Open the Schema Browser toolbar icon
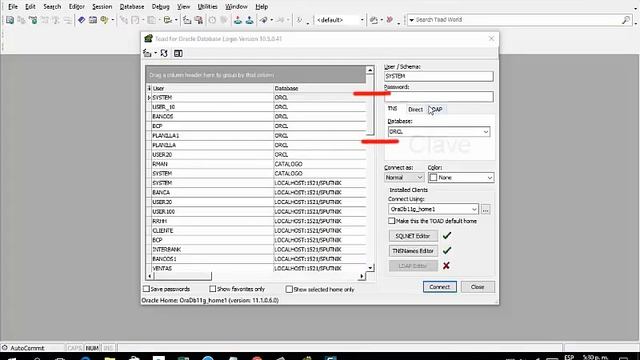 tap(33, 20)
